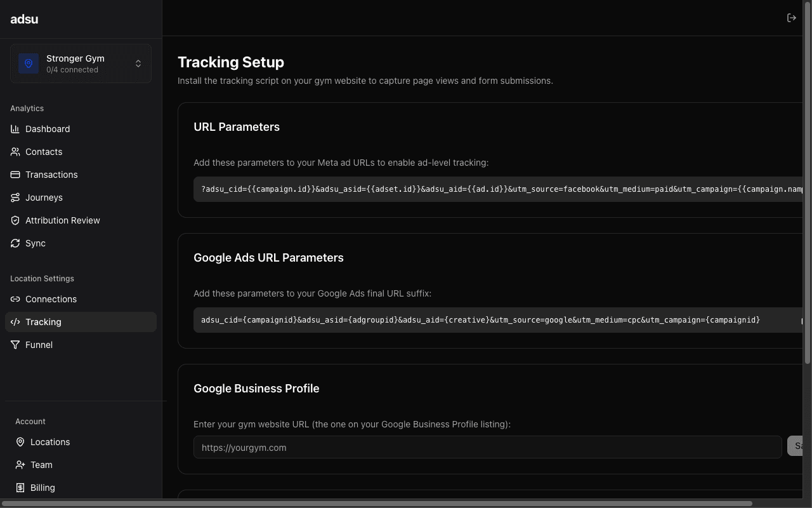This screenshot has height=508, width=812.
Task: Click the adsu logo
Action: click(24, 19)
